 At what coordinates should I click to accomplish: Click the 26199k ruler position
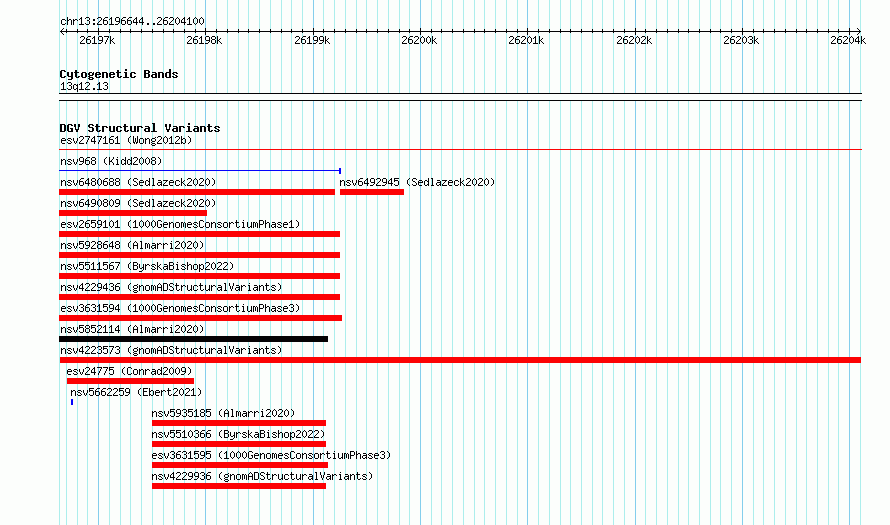tap(312, 40)
